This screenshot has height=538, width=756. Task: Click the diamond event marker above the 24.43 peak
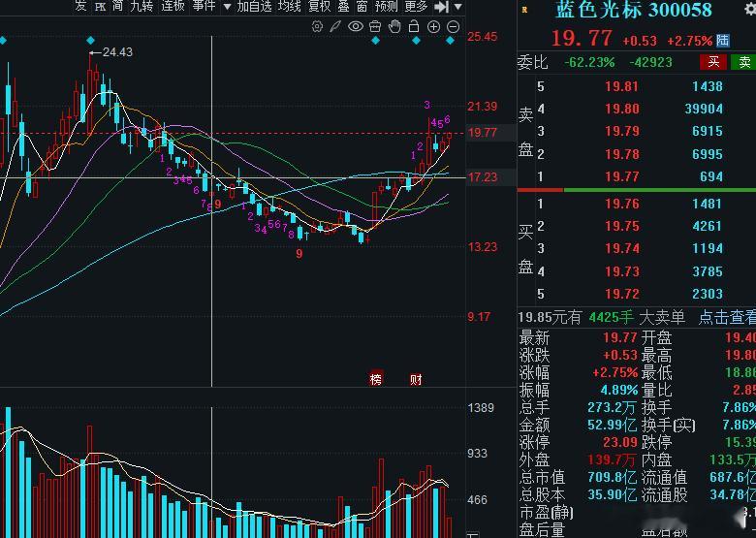(91, 41)
